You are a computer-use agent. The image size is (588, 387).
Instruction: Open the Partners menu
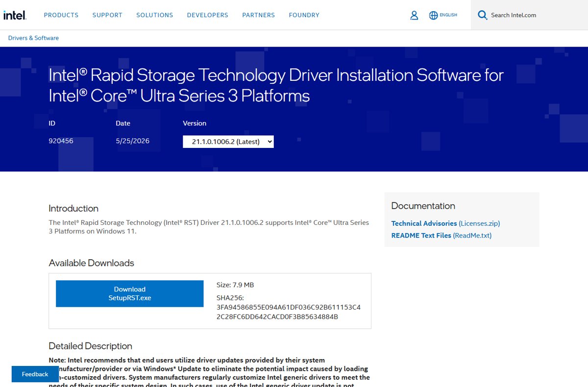[259, 15]
